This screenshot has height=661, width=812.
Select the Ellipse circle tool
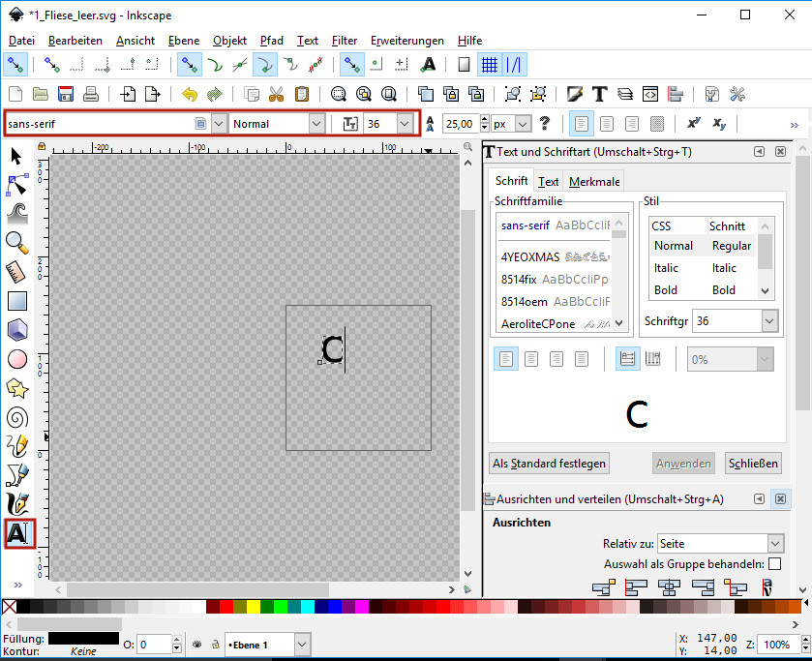[17, 359]
